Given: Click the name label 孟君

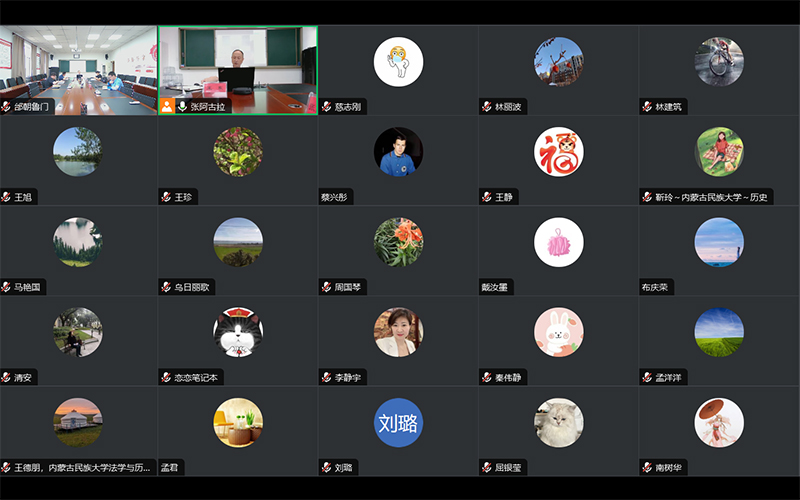Looking at the screenshot, I should click(169, 467).
